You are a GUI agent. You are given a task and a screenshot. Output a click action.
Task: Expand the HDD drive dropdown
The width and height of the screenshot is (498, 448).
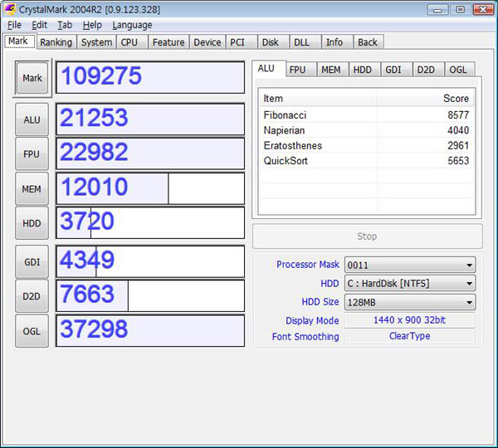(410, 283)
